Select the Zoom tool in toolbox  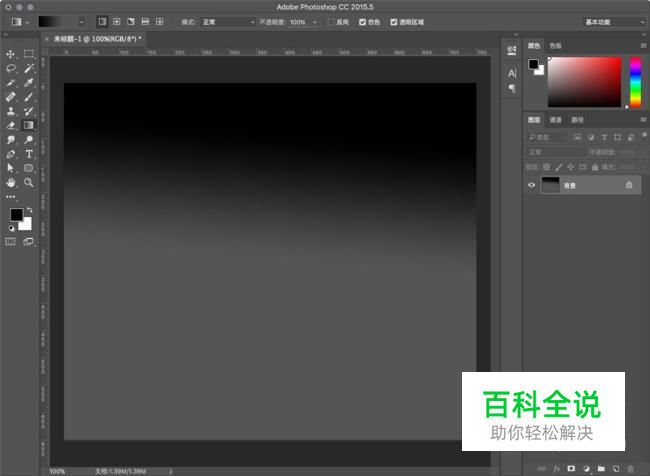click(29, 183)
